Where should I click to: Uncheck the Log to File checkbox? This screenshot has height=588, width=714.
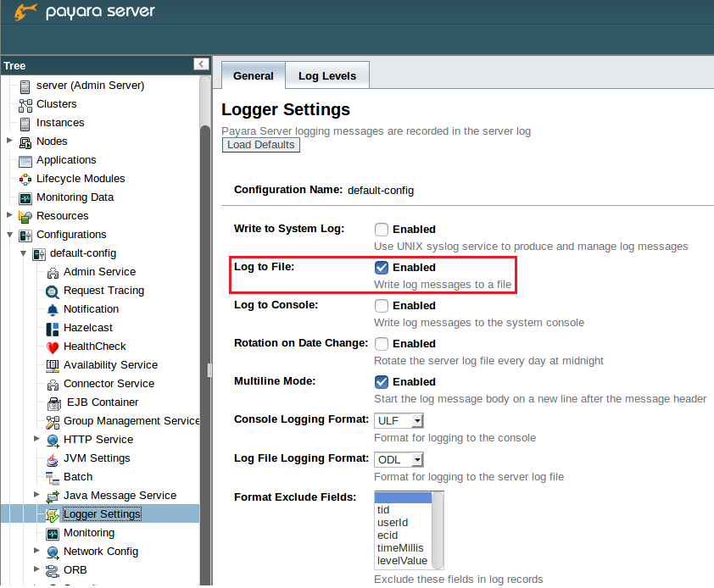click(381, 268)
